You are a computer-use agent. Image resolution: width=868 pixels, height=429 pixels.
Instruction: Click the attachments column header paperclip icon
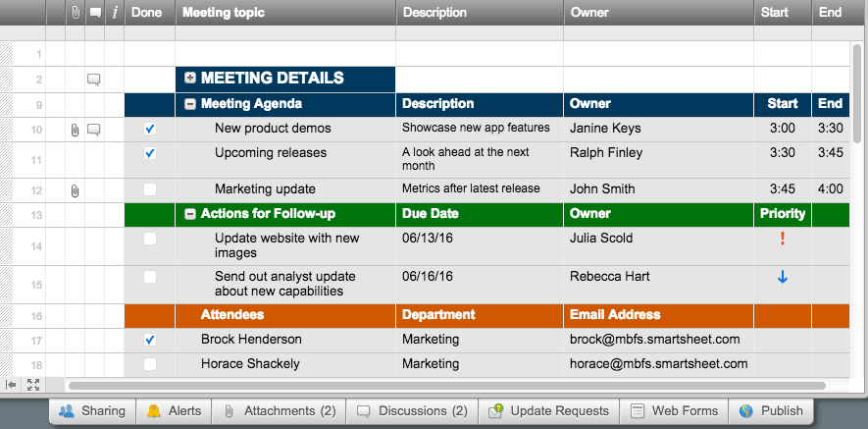(x=75, y=13)
